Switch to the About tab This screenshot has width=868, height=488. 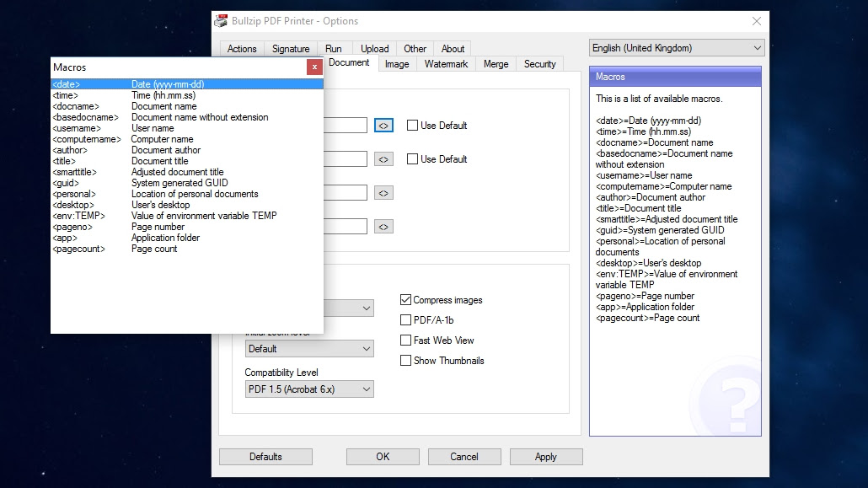click(x=453, y=49)
